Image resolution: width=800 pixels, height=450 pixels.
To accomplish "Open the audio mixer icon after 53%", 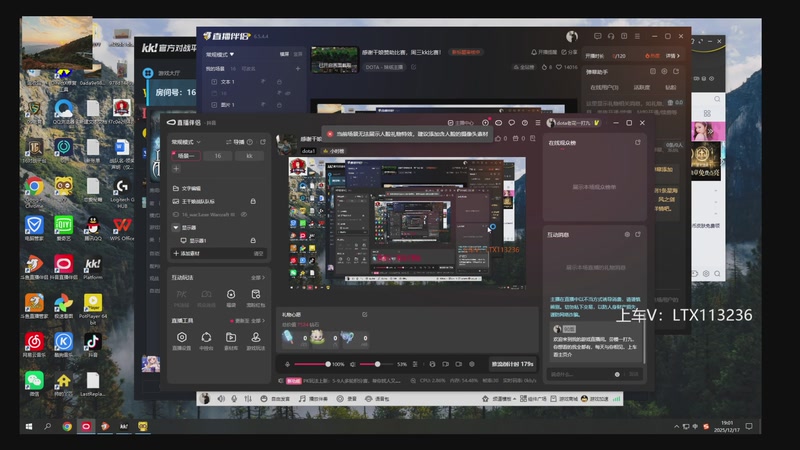I will coord(415,364).
